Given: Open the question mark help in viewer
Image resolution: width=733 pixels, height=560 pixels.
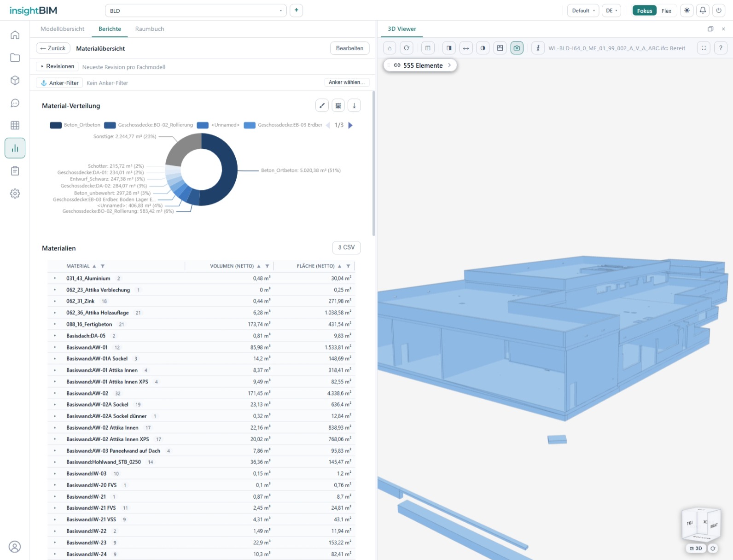Looking at the screenshot, I should pos(721,48).
